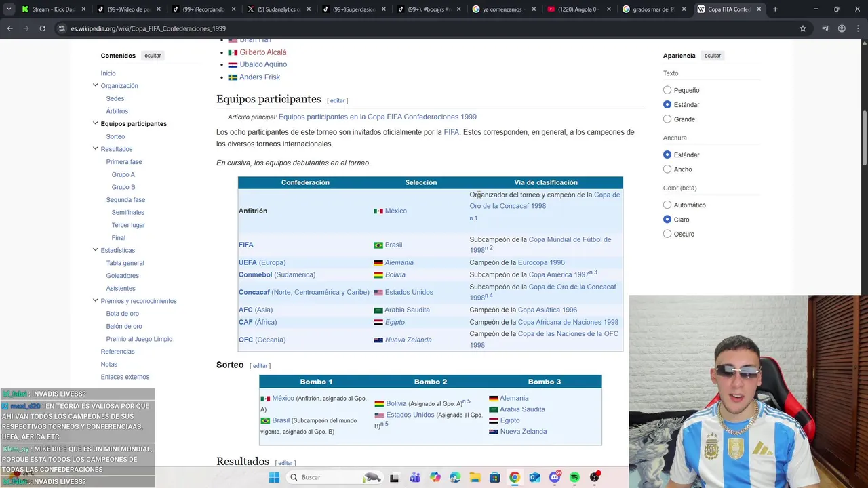Image resolution: width=868 pixels, height=488 pixels.
Task: Open the Eurocopa 1996 link
Action: pyautogui.click(x=541, y=262)
